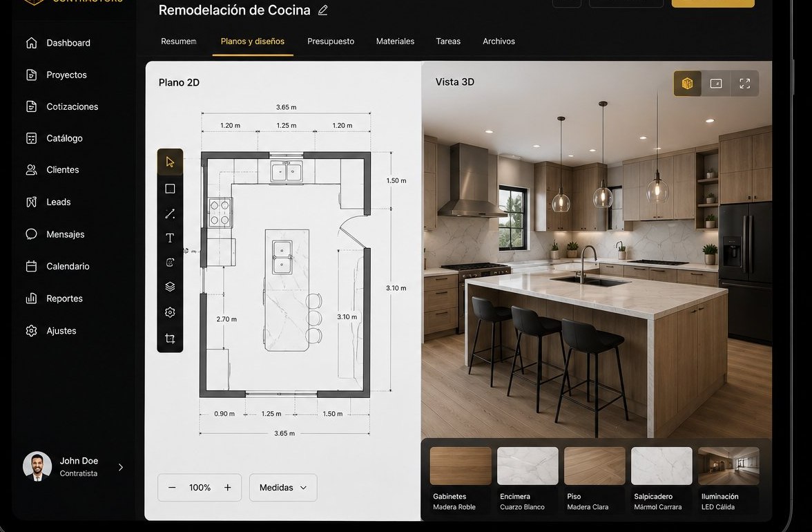Open the Leads section
Viewport: 812px width, 532px height.
coord(48,202)
